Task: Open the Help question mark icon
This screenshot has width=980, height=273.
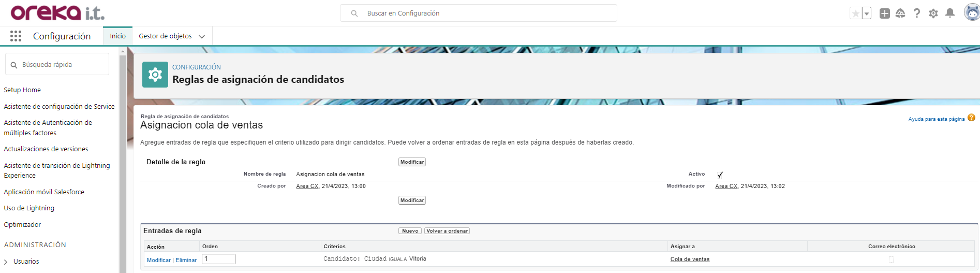Action: click(x=917, y=13)
